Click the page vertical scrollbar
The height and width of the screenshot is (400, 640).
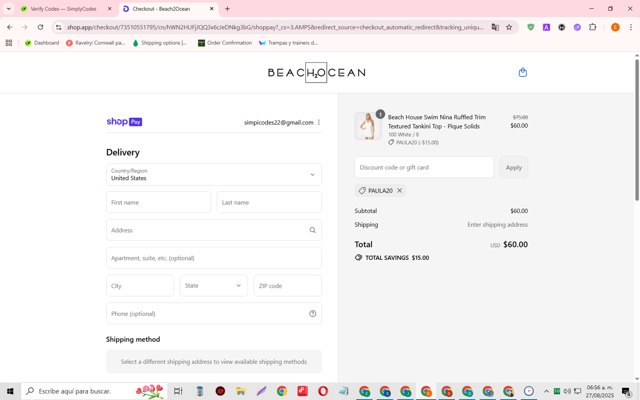click(x=637, y=130)
